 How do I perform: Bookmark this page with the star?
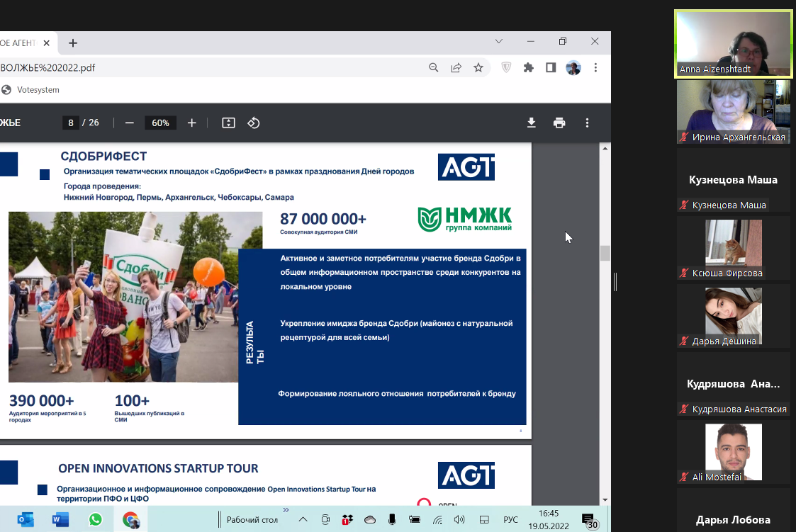pyautogui.click(x=478, y=67)
